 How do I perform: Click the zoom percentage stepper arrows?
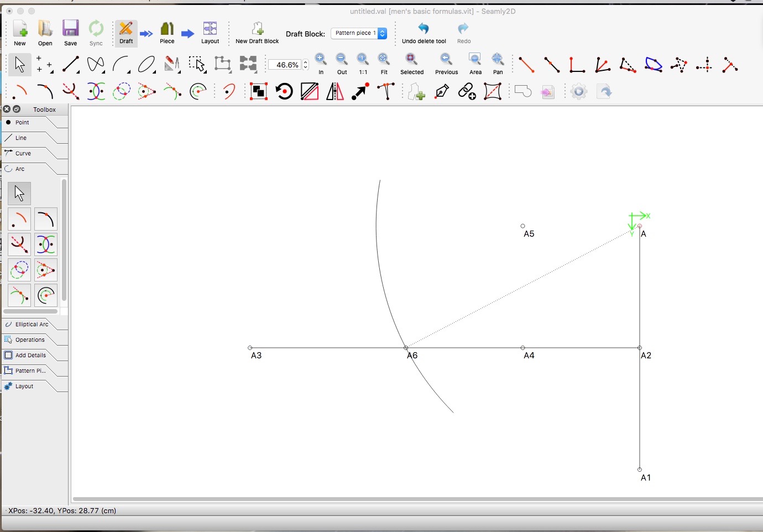(x=306, y=65)
